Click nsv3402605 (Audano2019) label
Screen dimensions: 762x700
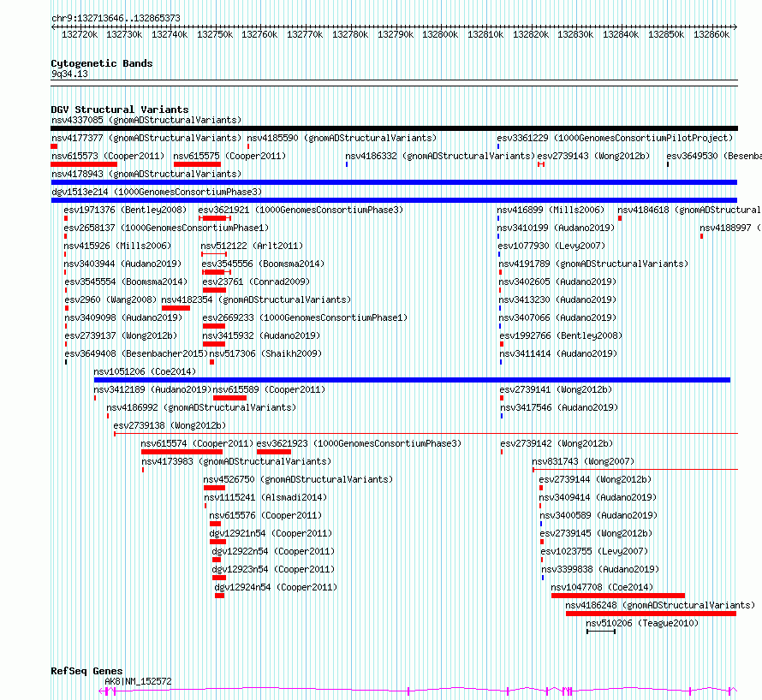point(557,282)
